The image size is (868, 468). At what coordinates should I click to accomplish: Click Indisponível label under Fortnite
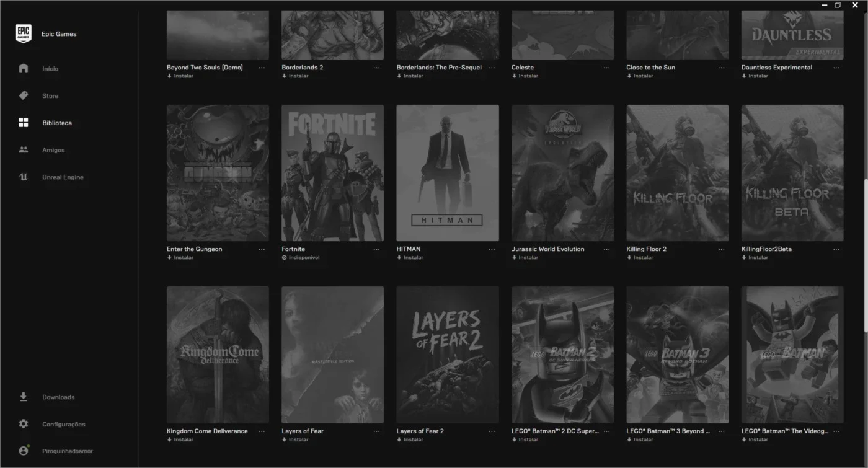tap(304, 257)
